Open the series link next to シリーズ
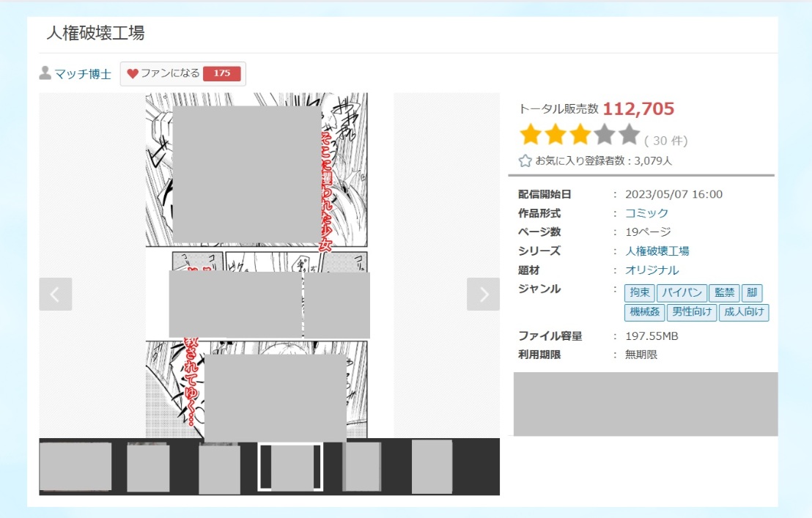Image resolution: width=812 pixels, height=518 pixels. click(657, 251)
